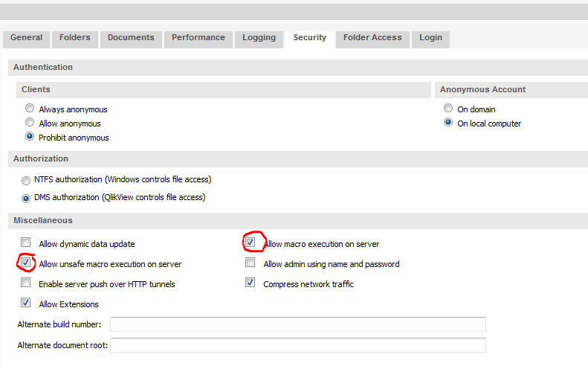Uncheck Compress network traffic
The height and width of the screenshot is (366, 588).
tap(251, 283)
